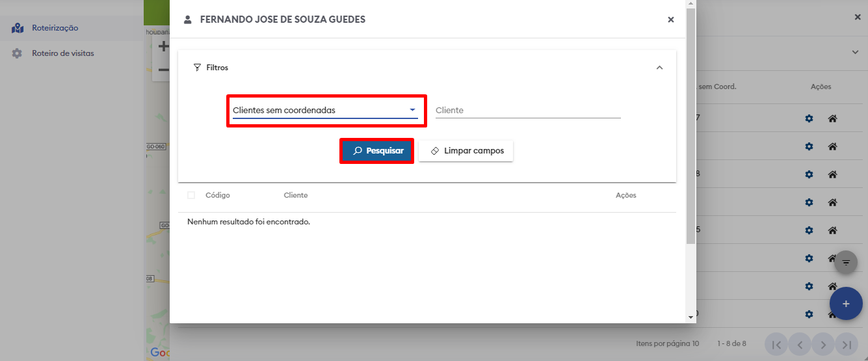868x361 pixels.
Task: Open gear settings for the row showing 7
Action: coord(809,118)
